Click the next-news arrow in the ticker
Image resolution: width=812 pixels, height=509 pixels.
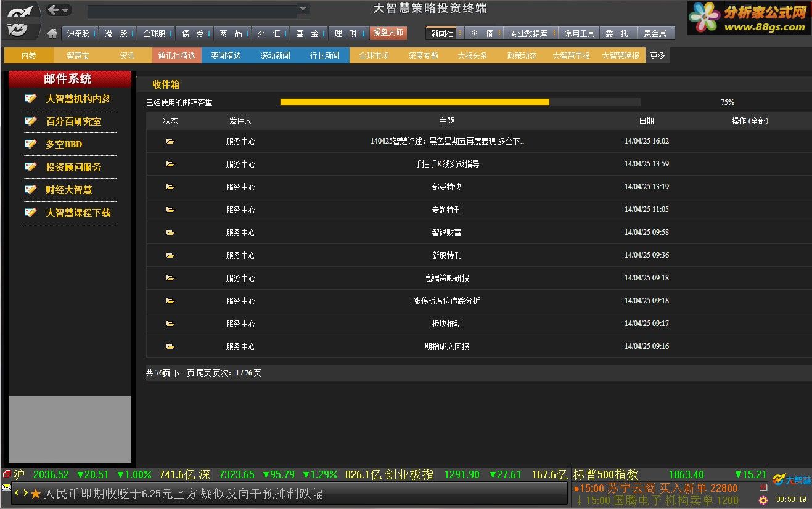[25, 493]
